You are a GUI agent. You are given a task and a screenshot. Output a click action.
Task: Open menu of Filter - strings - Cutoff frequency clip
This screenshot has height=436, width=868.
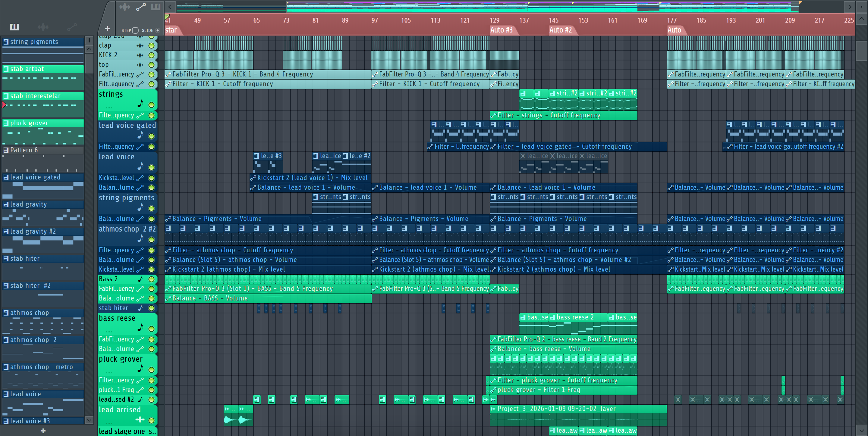(493, 116)
